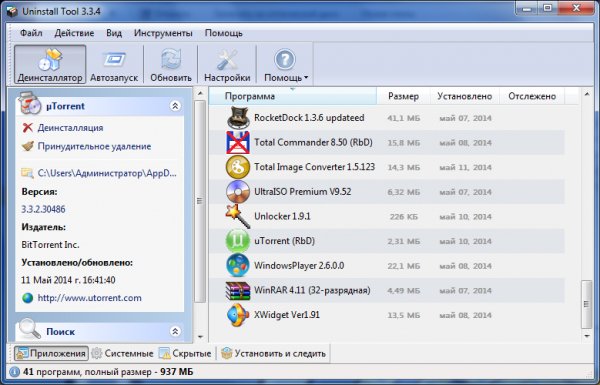Open the Файл menu
Viewport: 600px width, 385px height.
coord(31,33)
